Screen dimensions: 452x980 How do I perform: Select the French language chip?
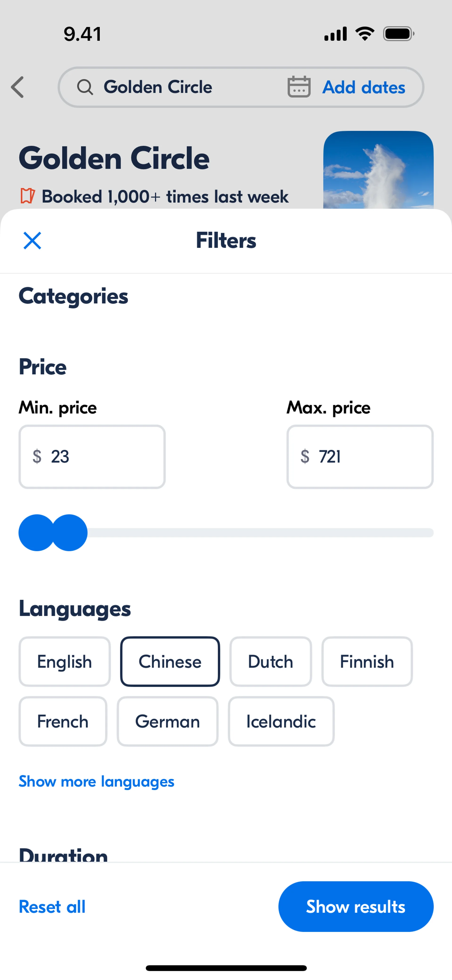[x=63, y=721]
